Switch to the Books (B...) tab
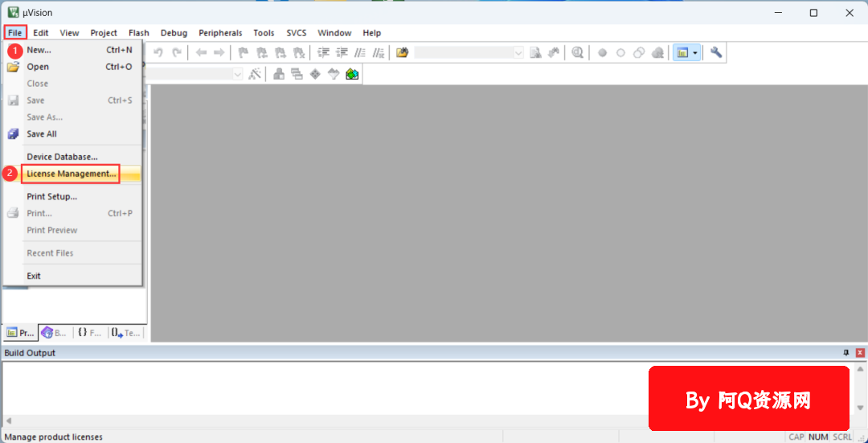Image resolution: width=868 pixels, height=443 pixels. click(x=55, y=333)
